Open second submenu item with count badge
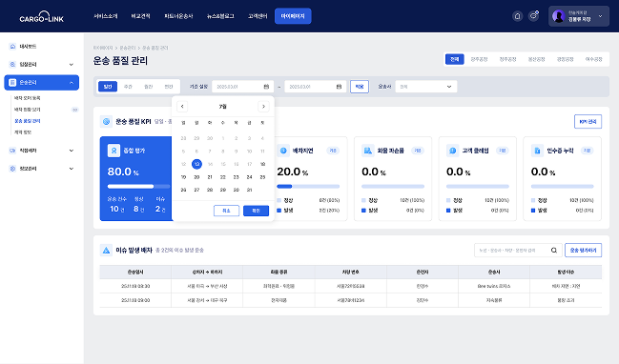The image size is (619, 364). click(28, 110)
